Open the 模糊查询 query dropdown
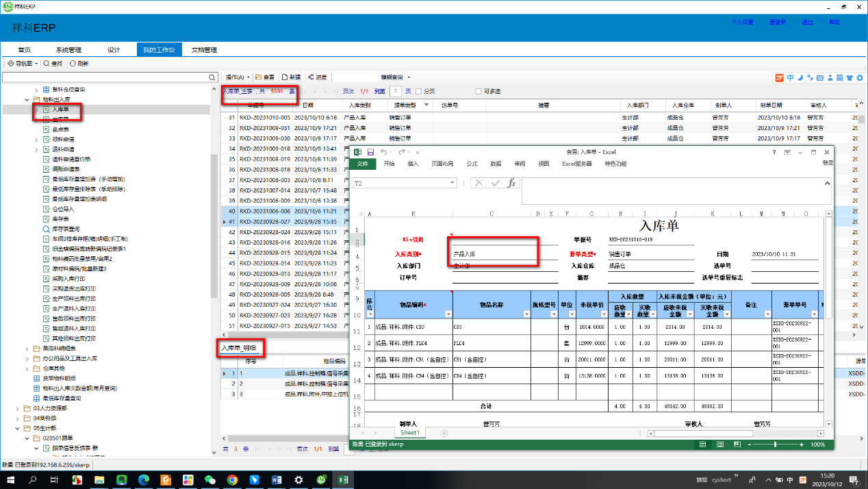Viewport: 868px width, 489px height. coord(409,77)
